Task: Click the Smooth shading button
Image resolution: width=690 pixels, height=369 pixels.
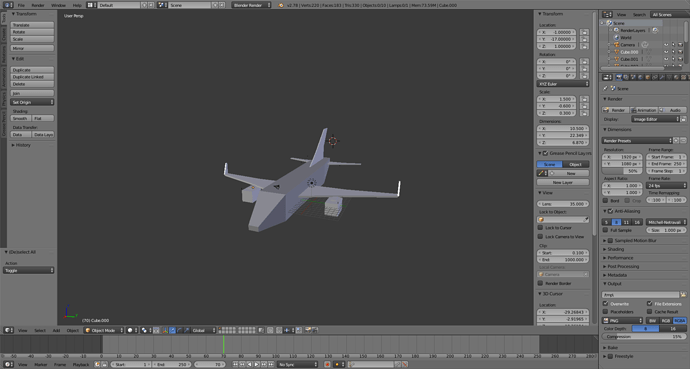Action: pyautogui.click(x=21, y=118)
